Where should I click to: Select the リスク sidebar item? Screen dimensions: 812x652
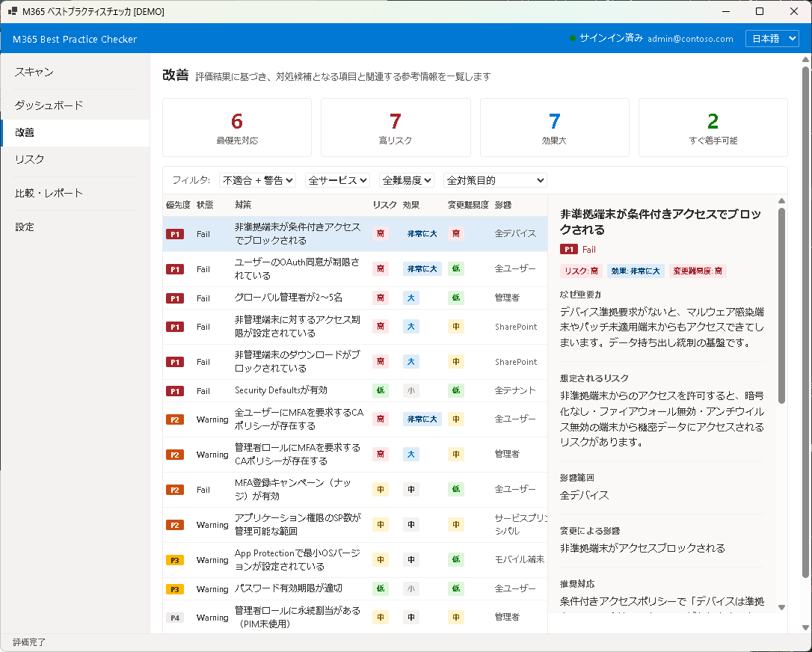28,159
